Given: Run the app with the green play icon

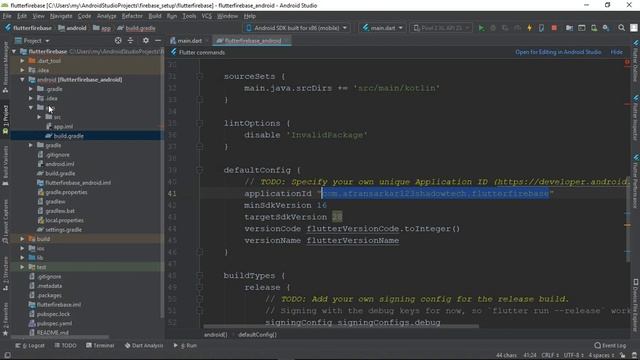Looking at the screenshot, I should 481,28.
